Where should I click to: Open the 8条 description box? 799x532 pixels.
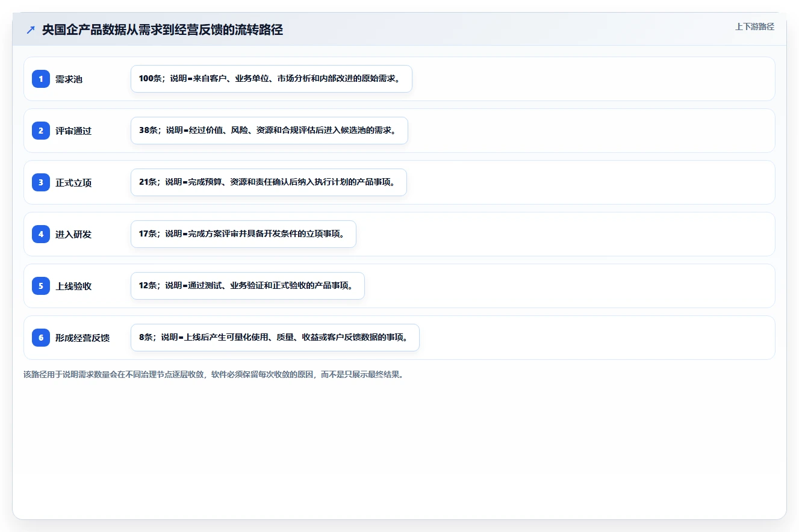coord(275,338)
